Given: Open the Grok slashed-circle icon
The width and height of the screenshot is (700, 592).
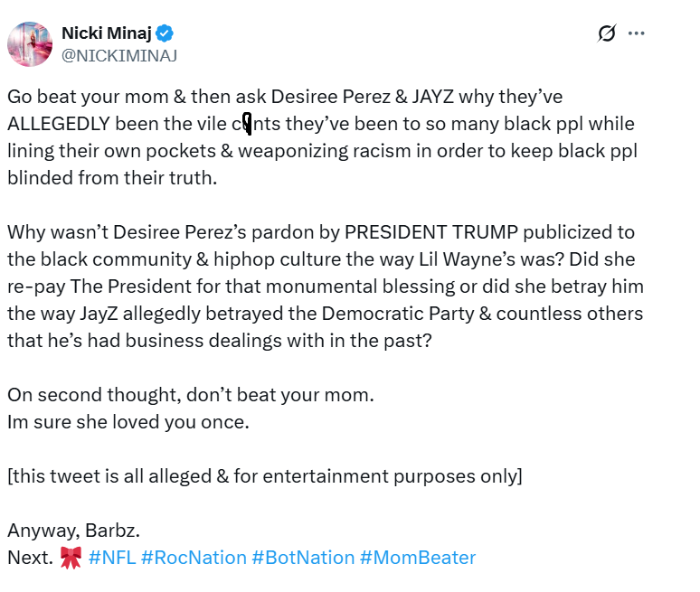Looking at the screenshot, I should [x=607, y=33].
